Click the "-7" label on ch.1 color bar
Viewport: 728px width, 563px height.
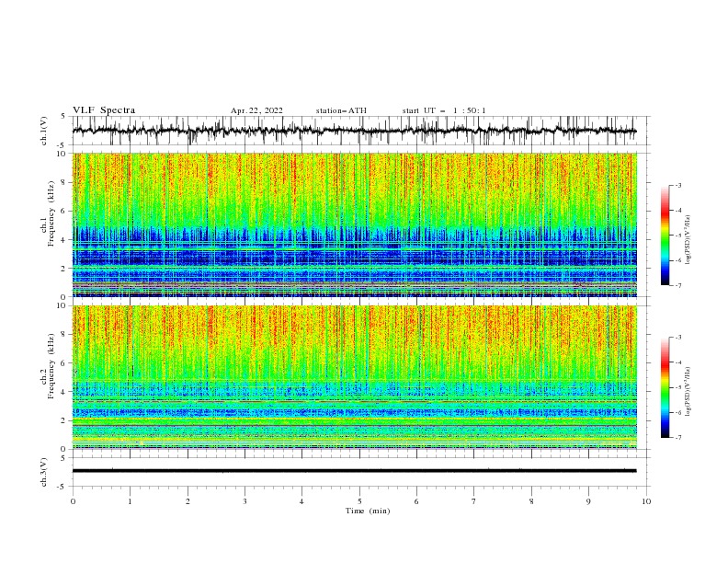(677, 285)
